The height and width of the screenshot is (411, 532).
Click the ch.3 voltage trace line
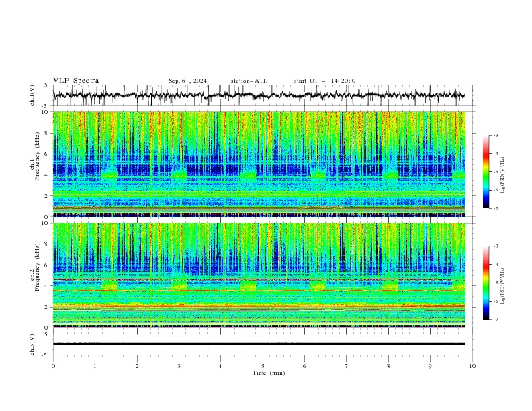pyautogui.click(x=259, y=344)
